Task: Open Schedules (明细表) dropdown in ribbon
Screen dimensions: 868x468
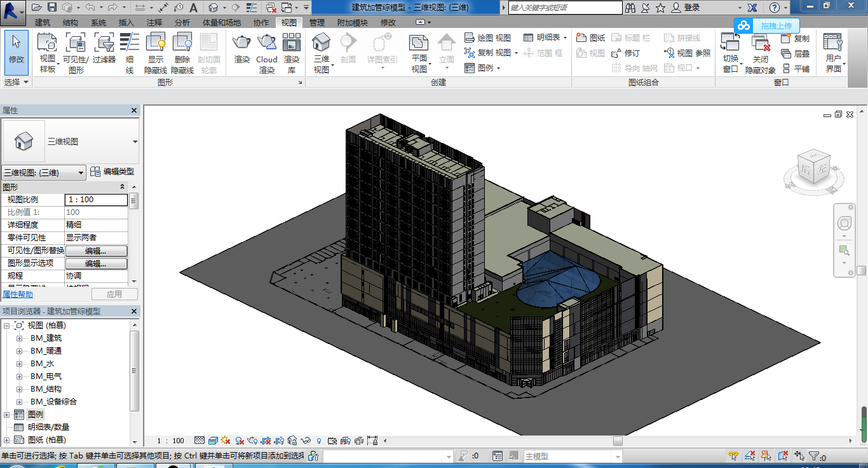Action: [x=546, y=38]
